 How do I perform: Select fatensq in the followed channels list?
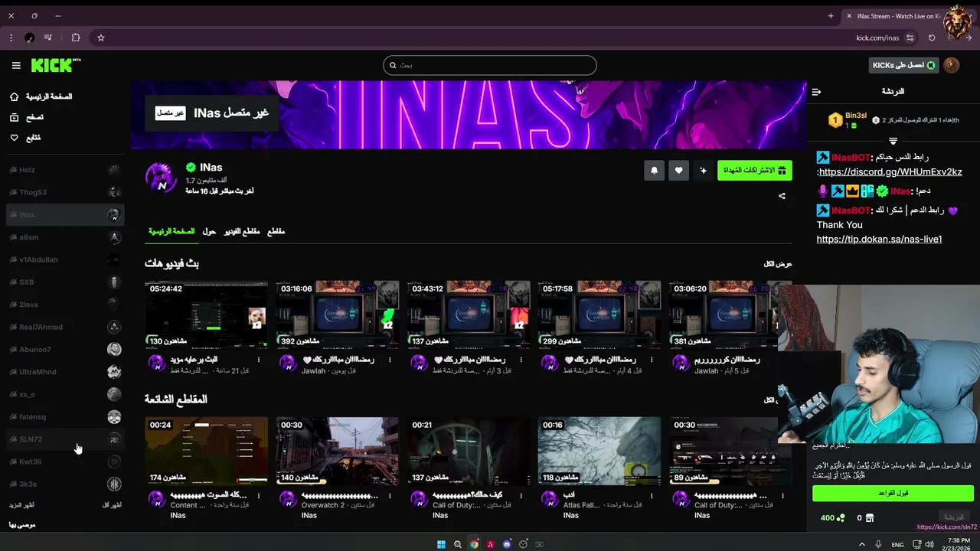point(65,417)
